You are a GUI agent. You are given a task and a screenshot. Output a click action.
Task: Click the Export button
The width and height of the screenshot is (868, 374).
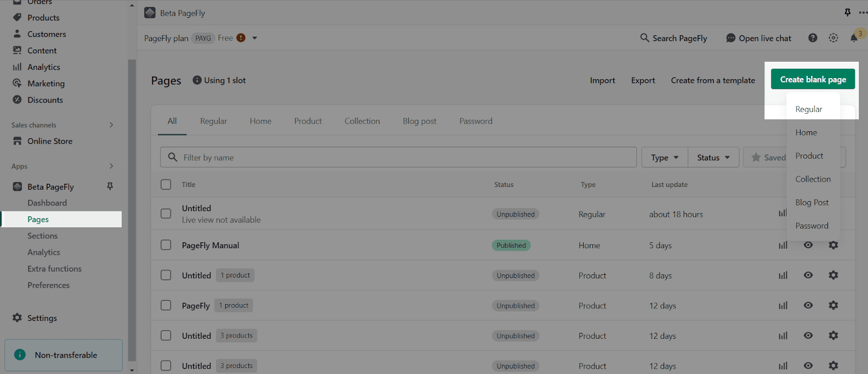[643, 80]
